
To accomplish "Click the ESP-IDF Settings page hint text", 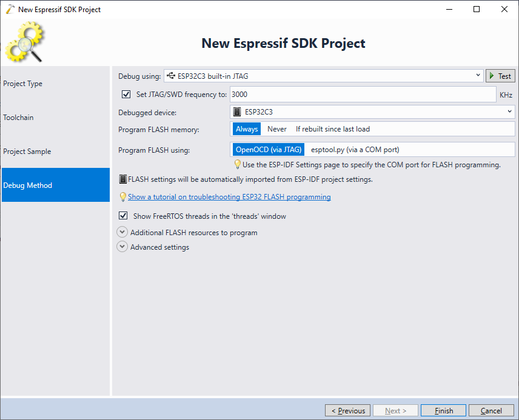I will [372, 165].
